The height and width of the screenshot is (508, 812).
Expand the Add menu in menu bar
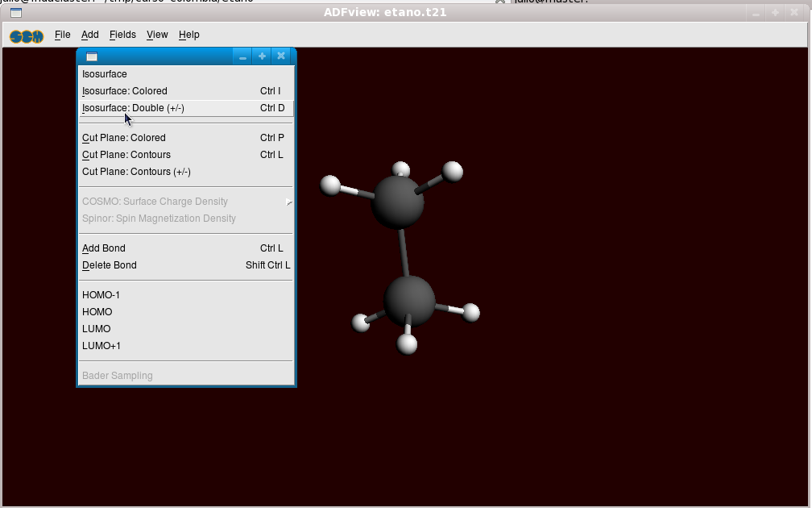click(89, 35)
